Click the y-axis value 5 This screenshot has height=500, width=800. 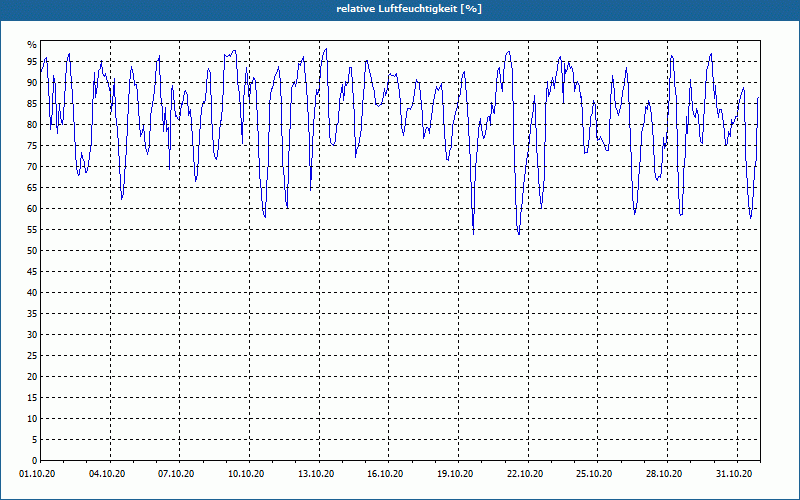(x=35, y=439)
